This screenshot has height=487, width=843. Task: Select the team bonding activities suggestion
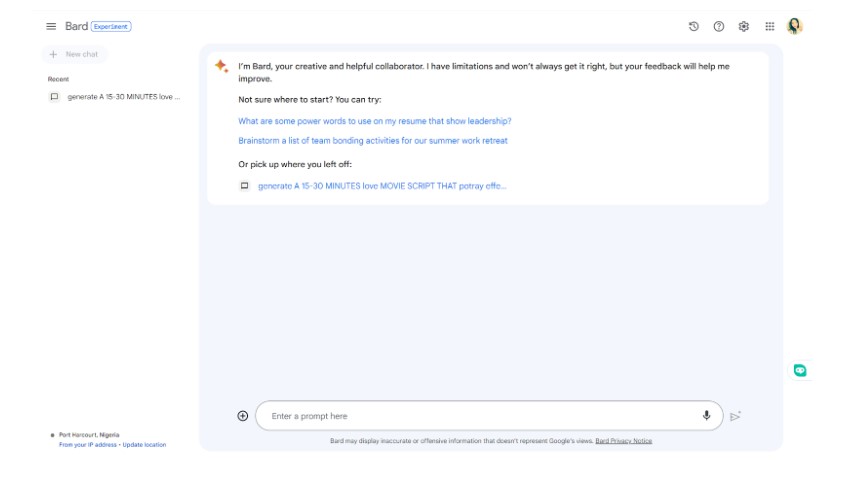point(372,141)
